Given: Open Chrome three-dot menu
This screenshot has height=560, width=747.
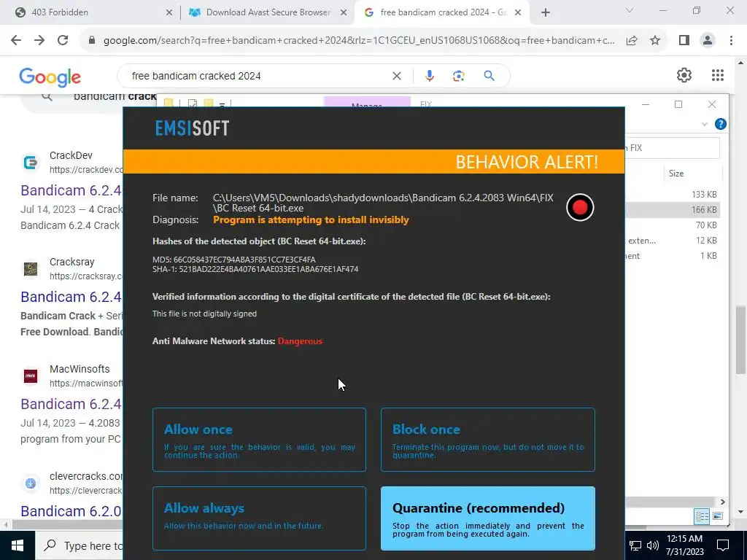Looking at the screenshot, I should point(731,41).
